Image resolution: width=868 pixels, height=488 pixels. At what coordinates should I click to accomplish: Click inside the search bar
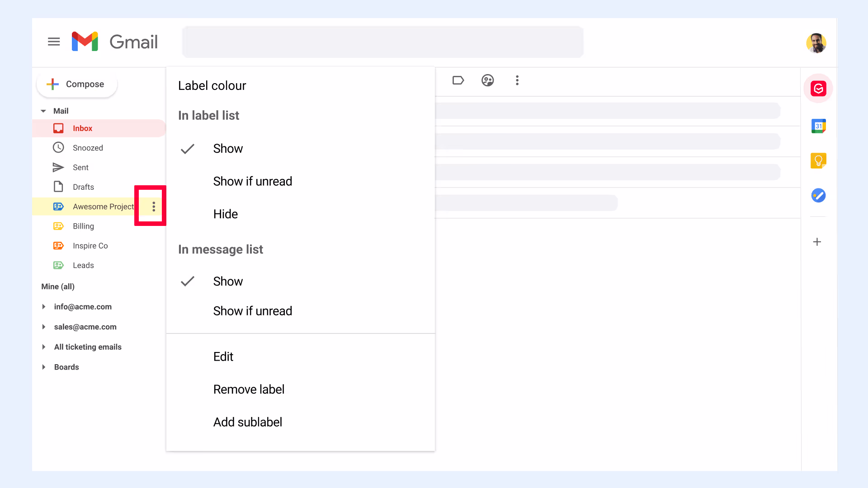pos(382,42)
